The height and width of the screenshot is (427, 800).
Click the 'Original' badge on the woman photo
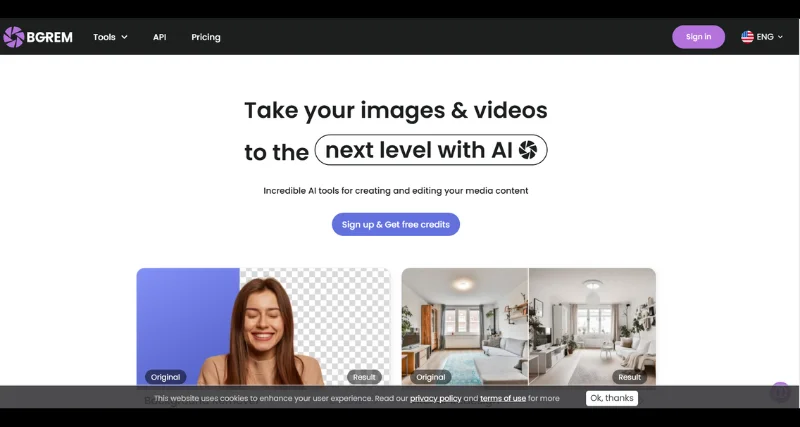coord(165,377)
